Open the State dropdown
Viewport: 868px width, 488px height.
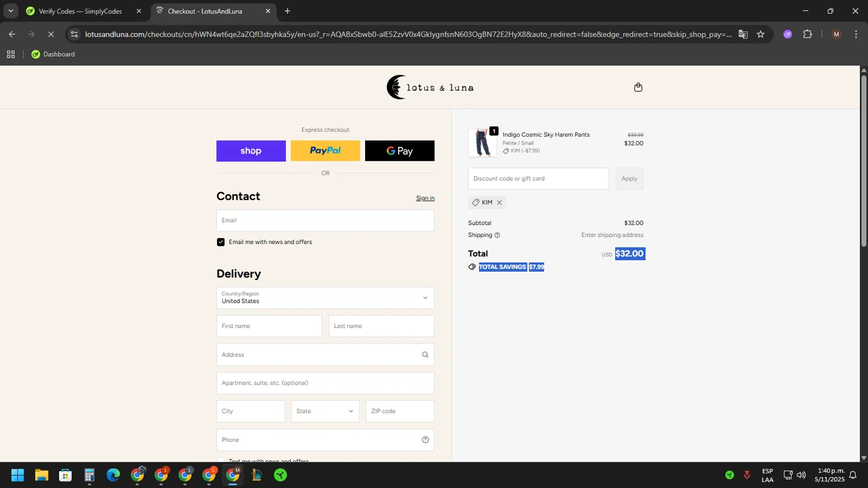tap(325, 411)
